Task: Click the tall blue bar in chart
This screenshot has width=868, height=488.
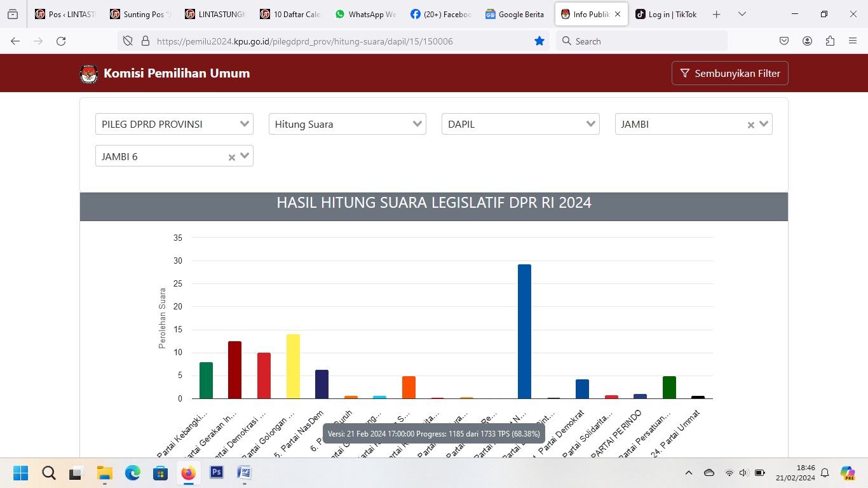Action: pos(524,330)
